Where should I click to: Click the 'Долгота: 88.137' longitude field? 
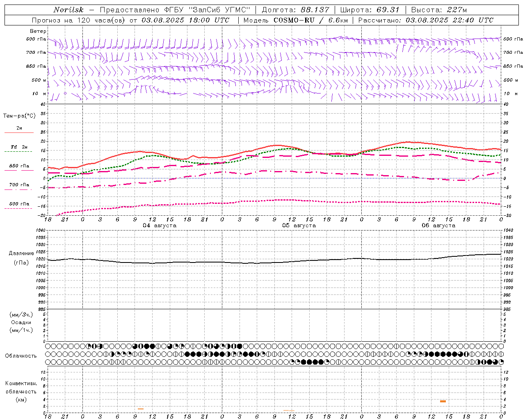click(x=295, y=10)
